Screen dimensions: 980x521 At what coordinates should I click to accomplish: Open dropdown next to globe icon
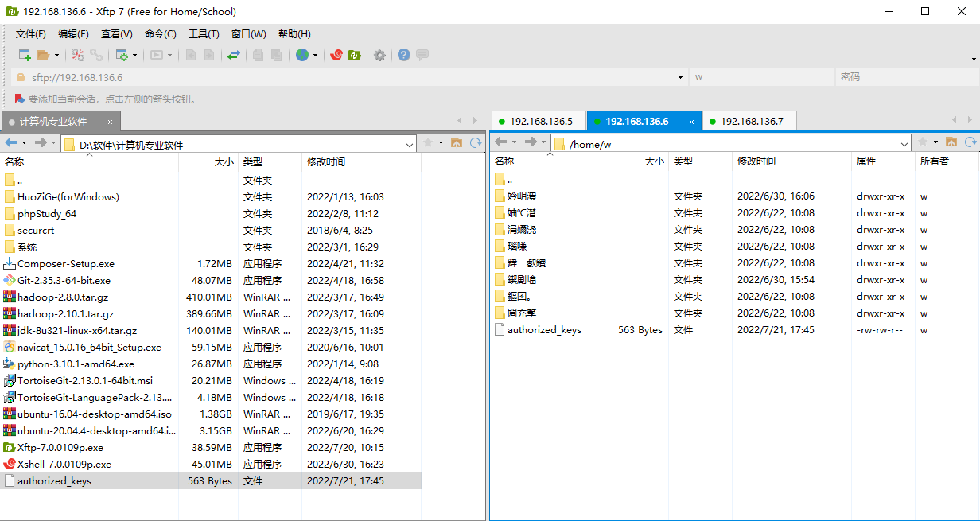[x=315, y=56]
